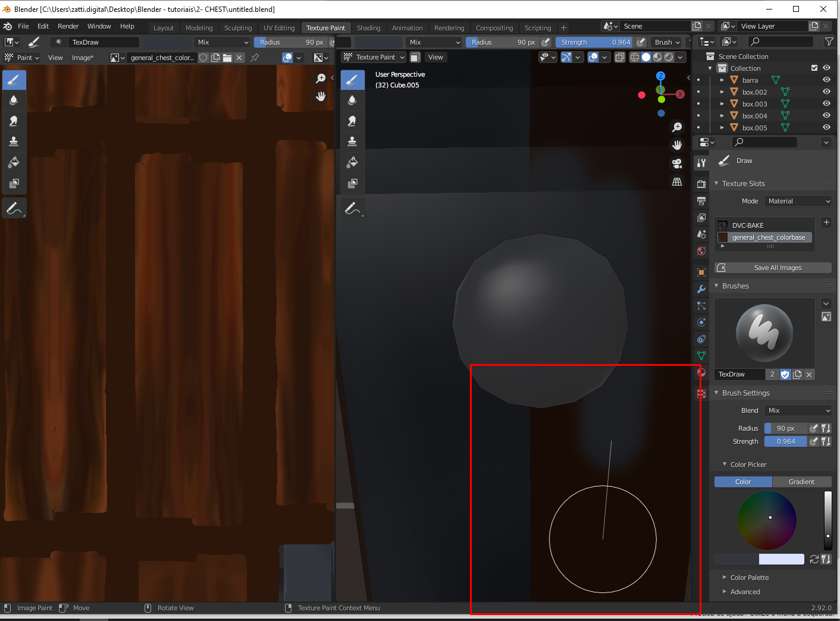
Task: Select the Smear tool in the 3D viewport toolbar
Action: pos(352,121)
